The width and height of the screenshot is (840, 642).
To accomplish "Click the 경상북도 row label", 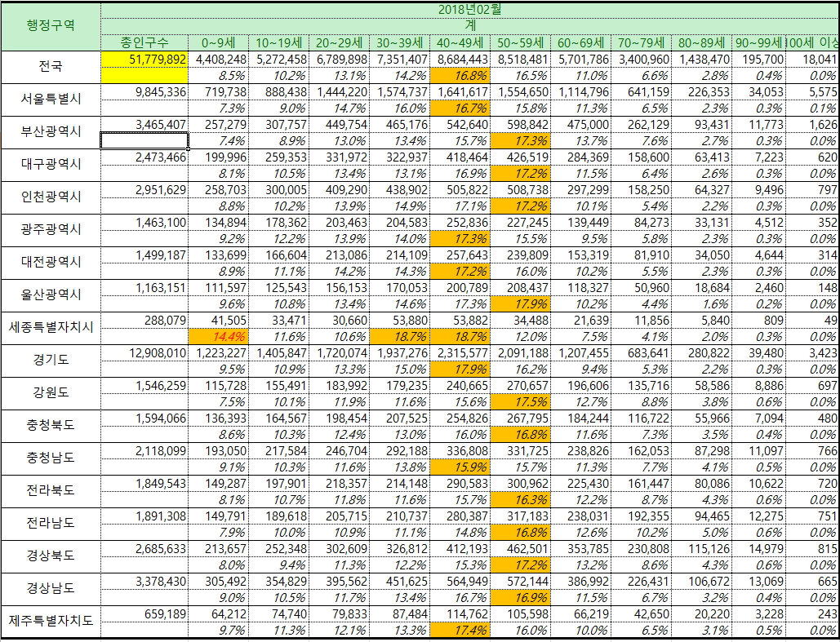I will tap(51, 557).
